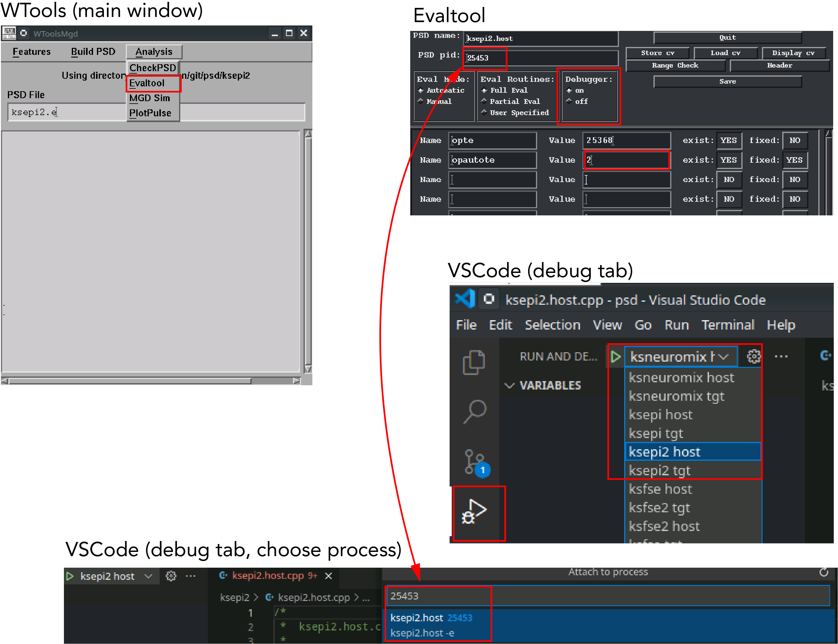Turn Debugger on in Evaltool
838x644 pixels.
pyautogui.click(x=575, y=91)
